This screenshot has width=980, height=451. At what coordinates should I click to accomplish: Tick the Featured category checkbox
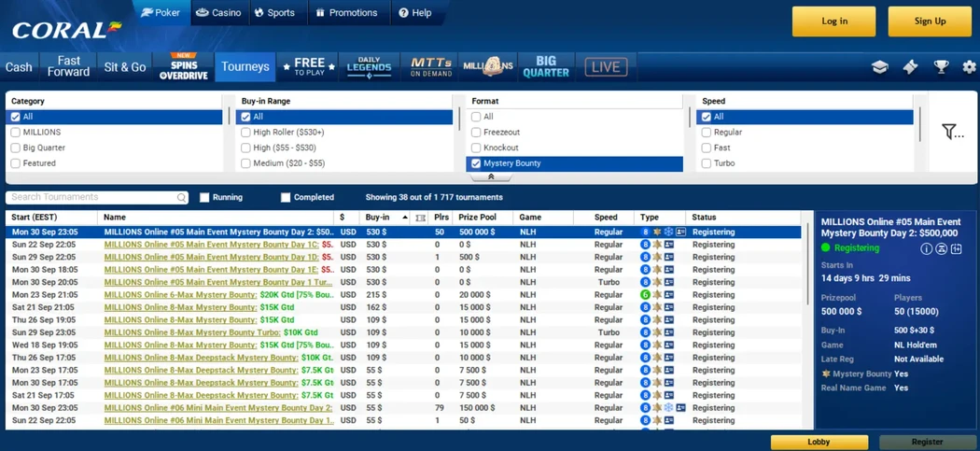(x=16, y=163)
